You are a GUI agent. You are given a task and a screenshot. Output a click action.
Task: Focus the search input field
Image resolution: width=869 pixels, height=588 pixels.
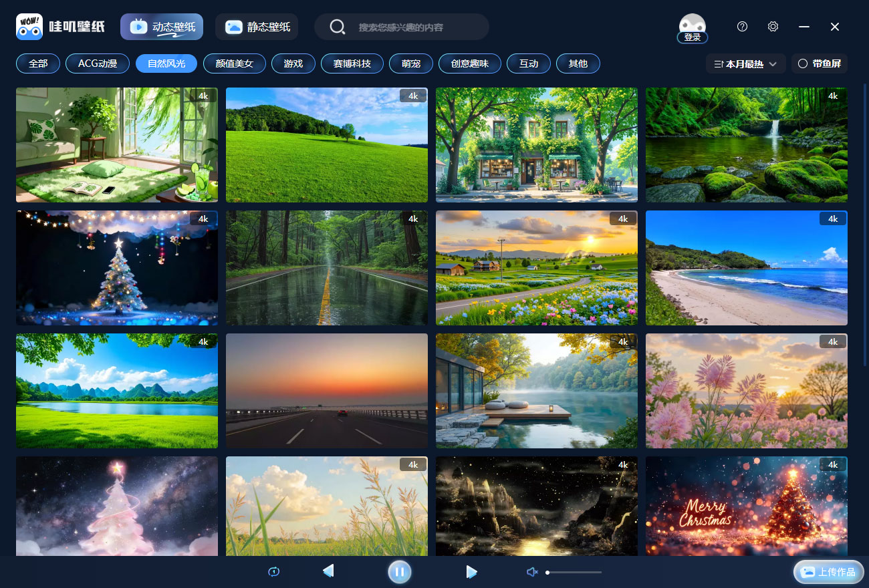[401, 27]
